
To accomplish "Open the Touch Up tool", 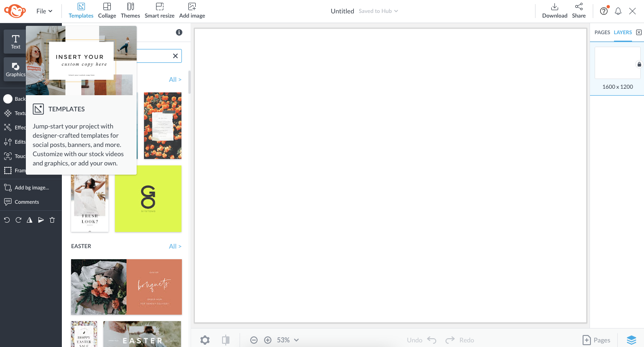I will click(14, 156).
